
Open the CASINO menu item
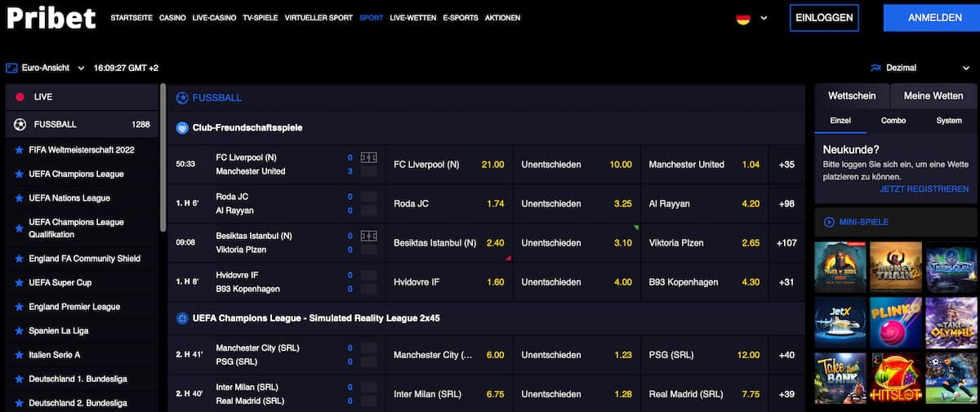click(172, 18)
